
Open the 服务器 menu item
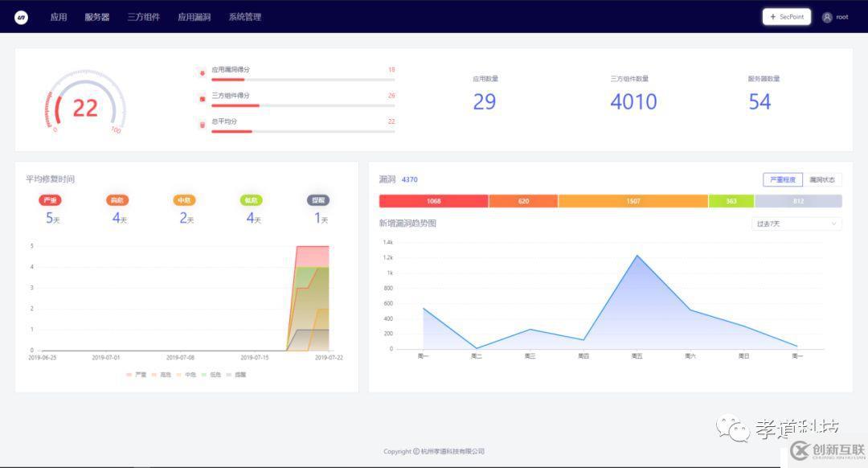click(x=97, y=17)
